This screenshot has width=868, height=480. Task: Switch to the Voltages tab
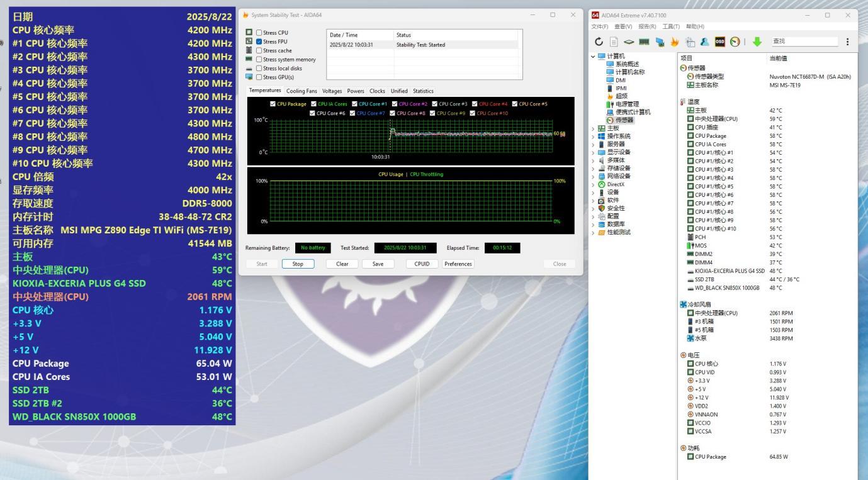pos(332,91)
